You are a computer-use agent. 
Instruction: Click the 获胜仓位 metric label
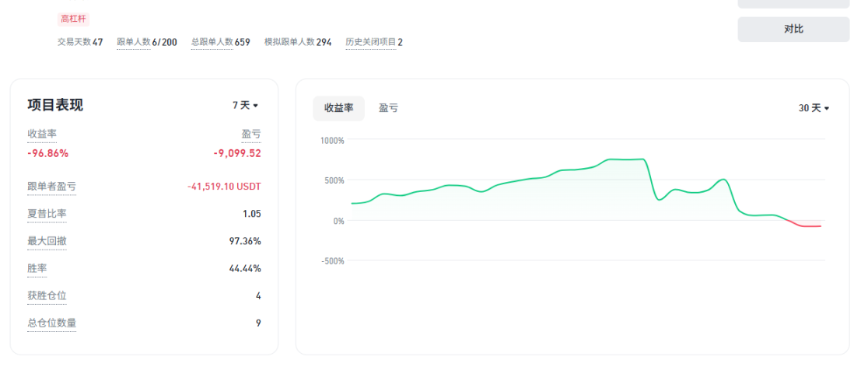point(47,296)
